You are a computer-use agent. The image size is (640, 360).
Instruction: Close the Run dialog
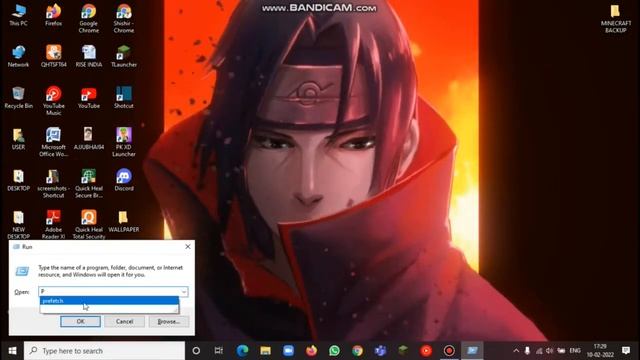pos(188,247)
